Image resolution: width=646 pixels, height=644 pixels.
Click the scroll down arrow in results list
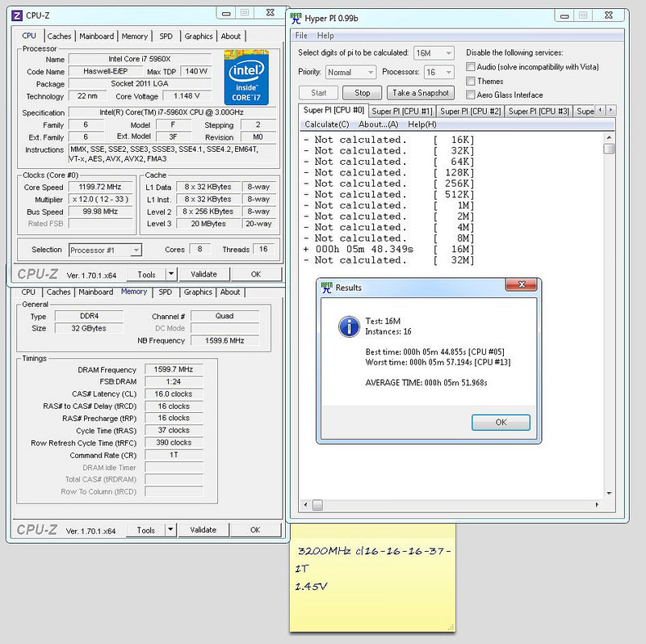coord(609,493)
